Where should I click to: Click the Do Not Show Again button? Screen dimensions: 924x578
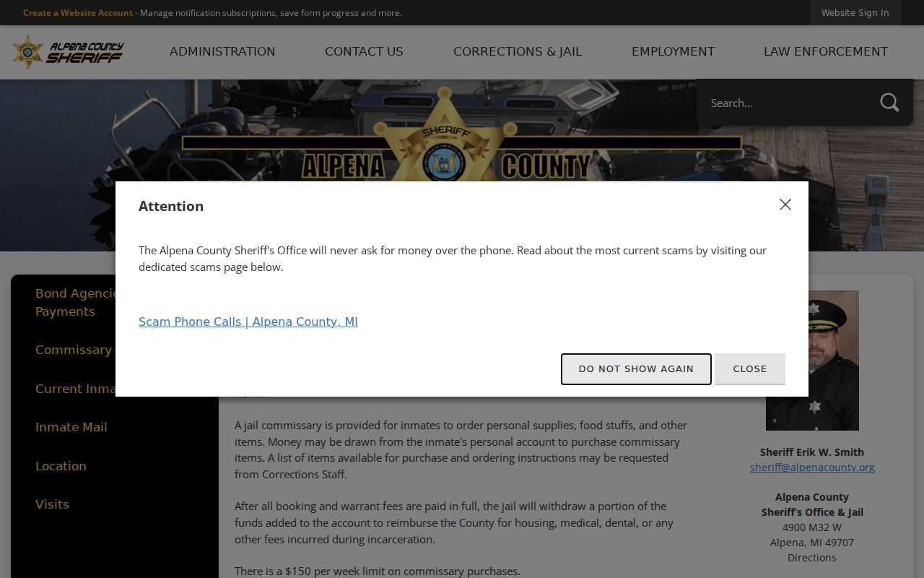pyautogui.click(x=636, y=368)
